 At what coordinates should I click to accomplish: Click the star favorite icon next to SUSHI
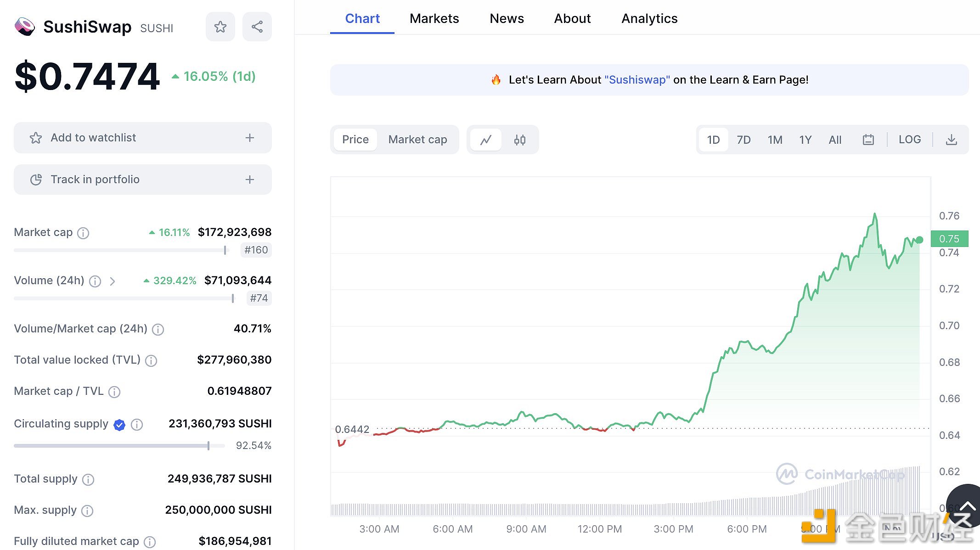(220, 27)
